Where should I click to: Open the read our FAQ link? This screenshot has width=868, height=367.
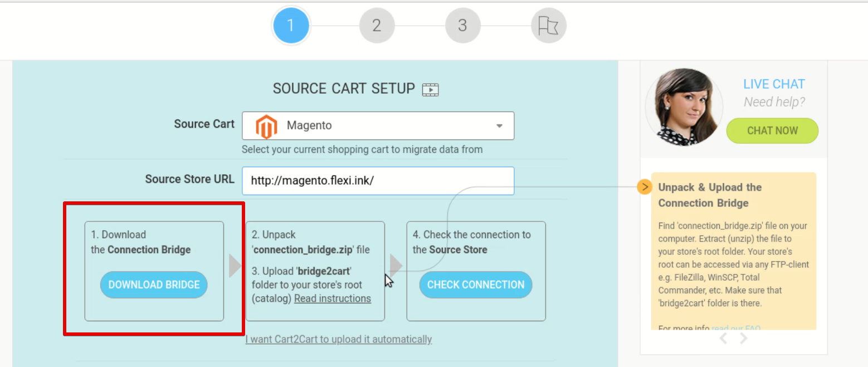[735, 328]
